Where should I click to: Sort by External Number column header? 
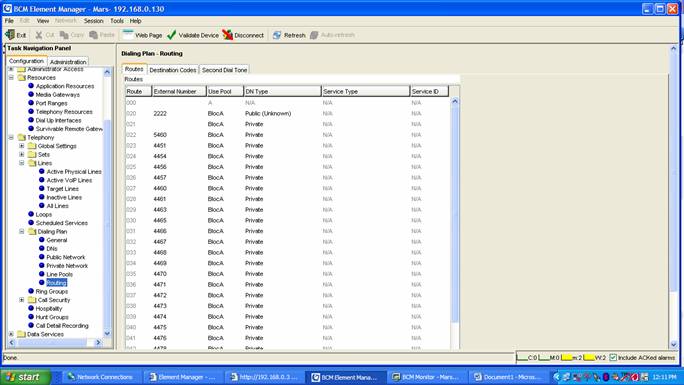point(179,92)
